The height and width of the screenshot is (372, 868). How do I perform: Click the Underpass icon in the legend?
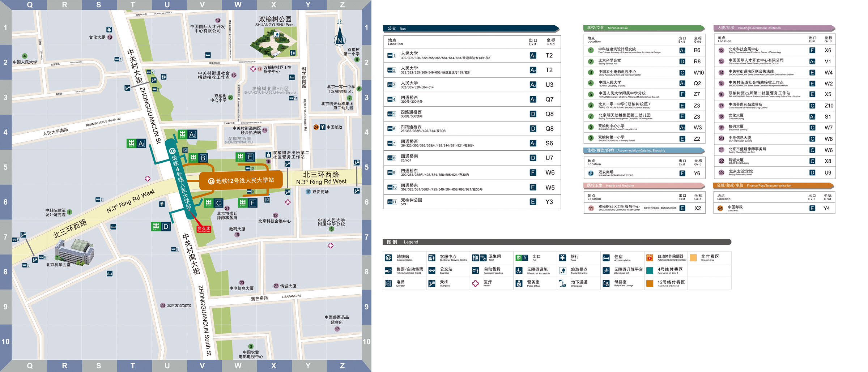click(x=562, y=283)
